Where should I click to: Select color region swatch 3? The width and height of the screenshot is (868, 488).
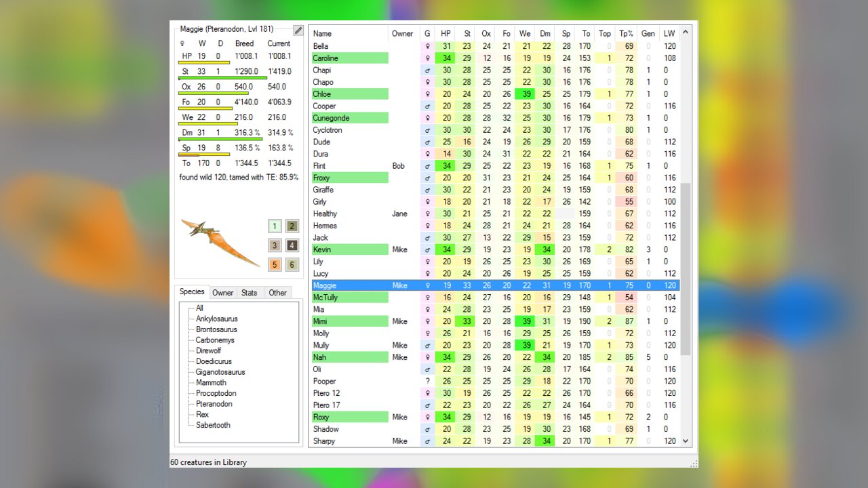coord(274,245)
